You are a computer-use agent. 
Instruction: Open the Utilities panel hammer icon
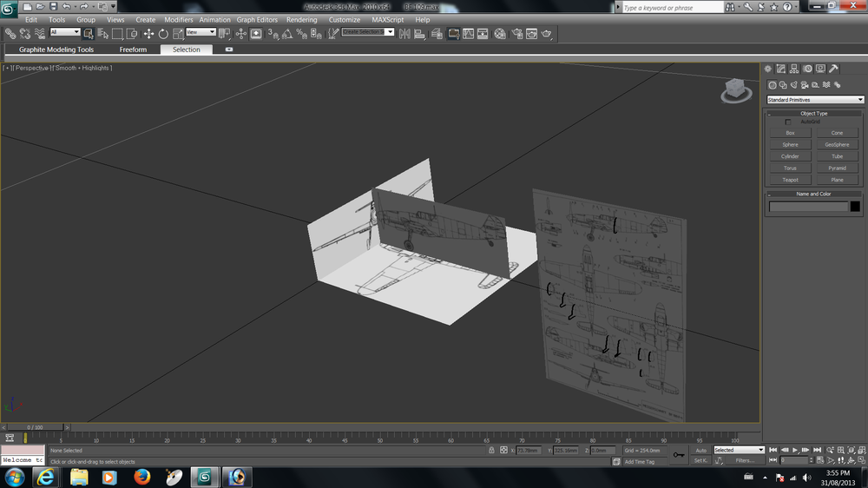[x=834, y=69]
